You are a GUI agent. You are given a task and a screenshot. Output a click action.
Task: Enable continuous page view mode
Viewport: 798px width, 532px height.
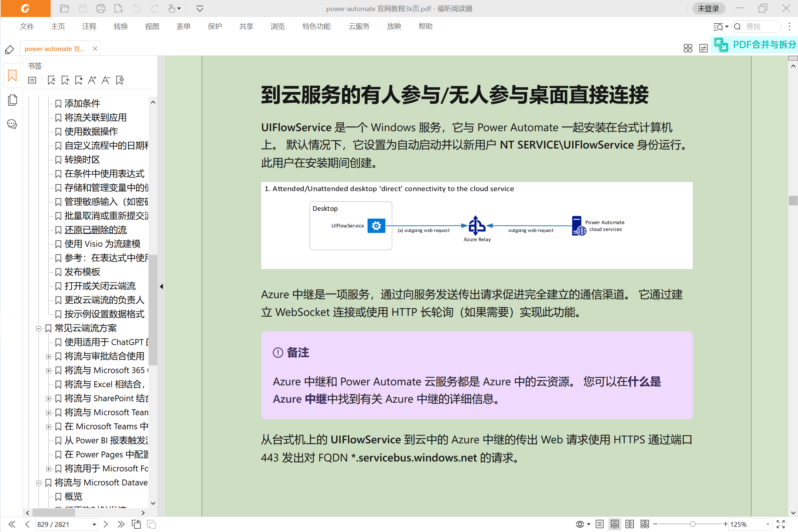tap(615, 524)
